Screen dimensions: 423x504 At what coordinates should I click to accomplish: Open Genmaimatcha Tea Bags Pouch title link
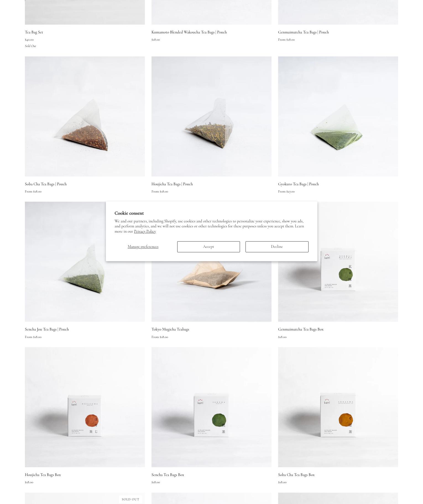pyautogui.click(x=303, y=32)
